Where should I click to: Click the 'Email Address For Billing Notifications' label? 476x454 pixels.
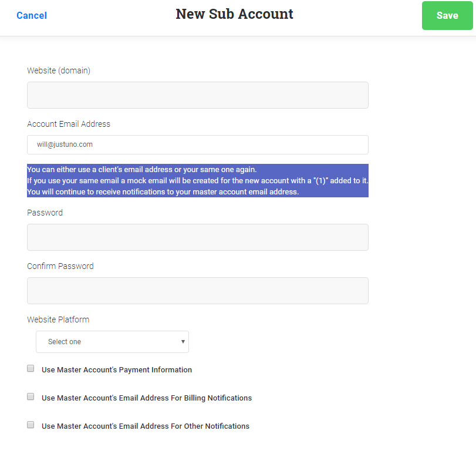click(x=147, y=398)
